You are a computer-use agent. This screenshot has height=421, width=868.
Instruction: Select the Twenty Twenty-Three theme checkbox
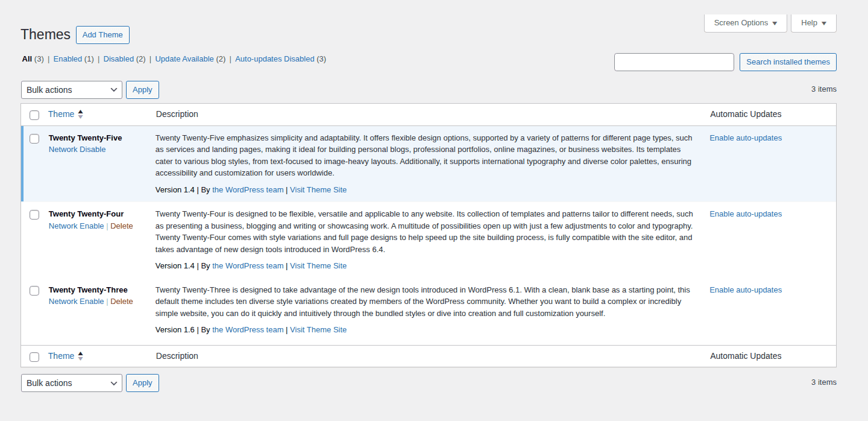[34, 290]
